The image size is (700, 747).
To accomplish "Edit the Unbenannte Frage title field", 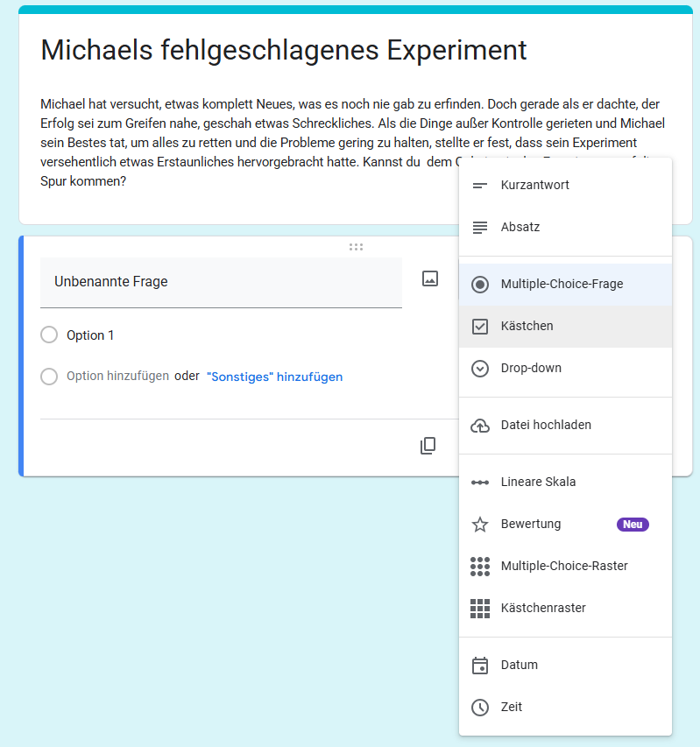I will [221, 282].
